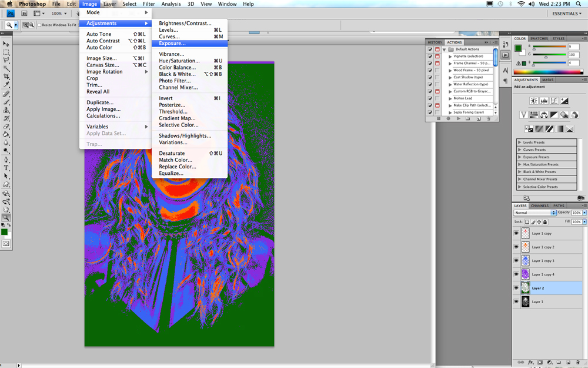Launch Bridge from the application bar

coord(24,13)
